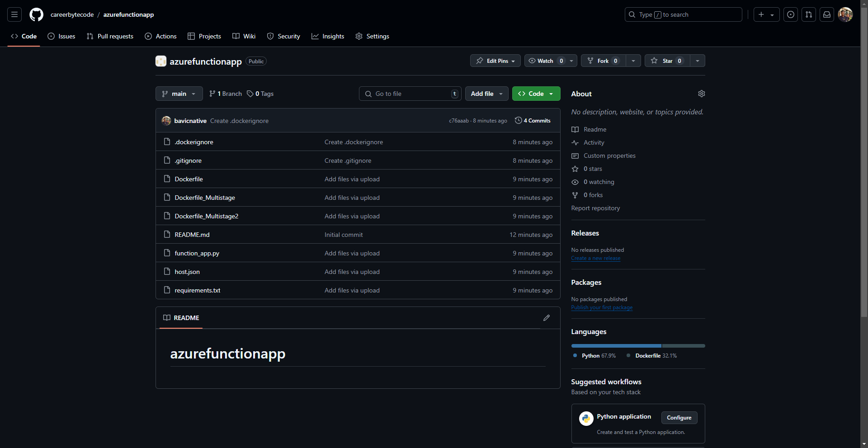The image size is (868, 448).
Task: Click the page vertical scrollbar
Action: pyautogui.click(x=864, y=162)
